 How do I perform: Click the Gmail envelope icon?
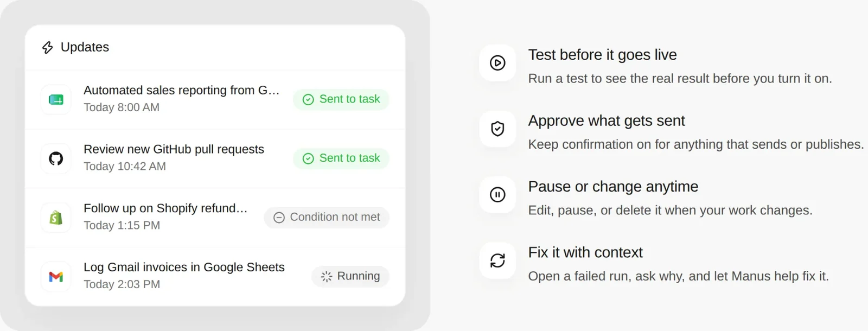pos(56,277)
